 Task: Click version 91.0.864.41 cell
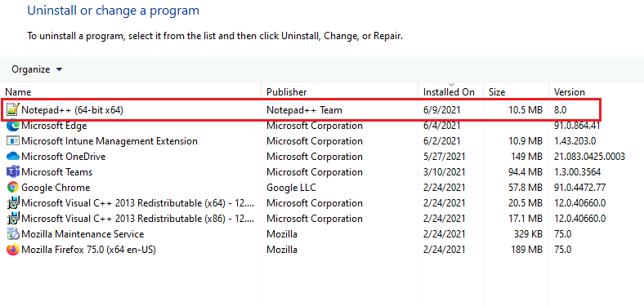click(577, 126)
